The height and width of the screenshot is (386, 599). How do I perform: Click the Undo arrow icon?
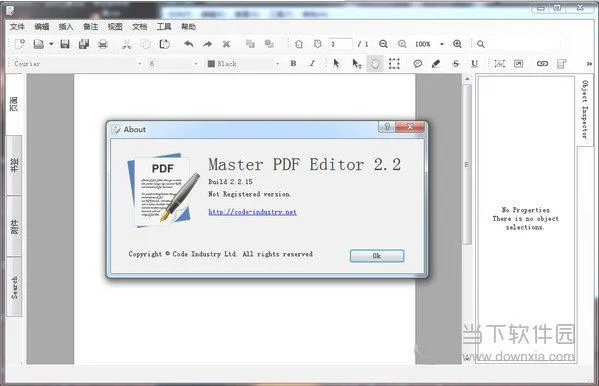click(x=188, y=44)
